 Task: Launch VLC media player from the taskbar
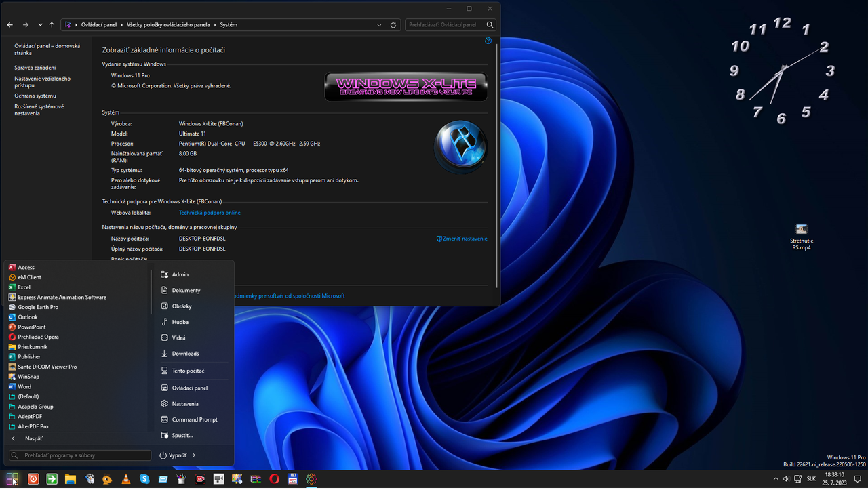click(125, 479)
